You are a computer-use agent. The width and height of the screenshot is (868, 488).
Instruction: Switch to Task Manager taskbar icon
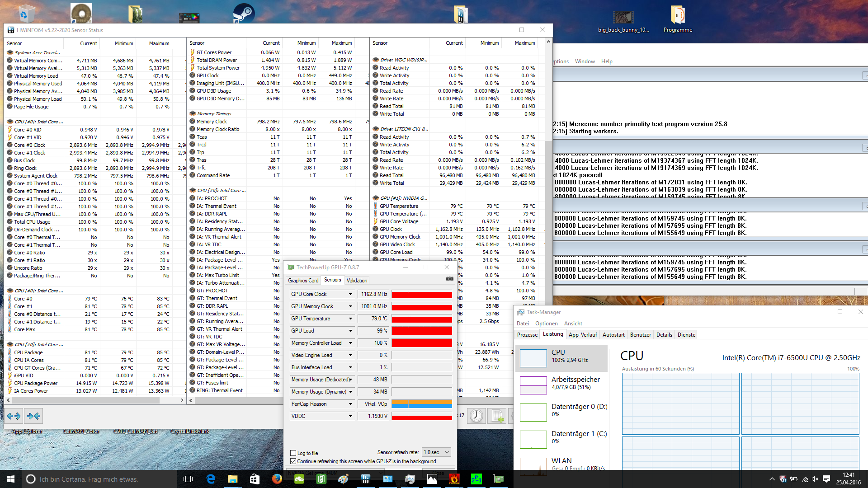coord(410,479)
